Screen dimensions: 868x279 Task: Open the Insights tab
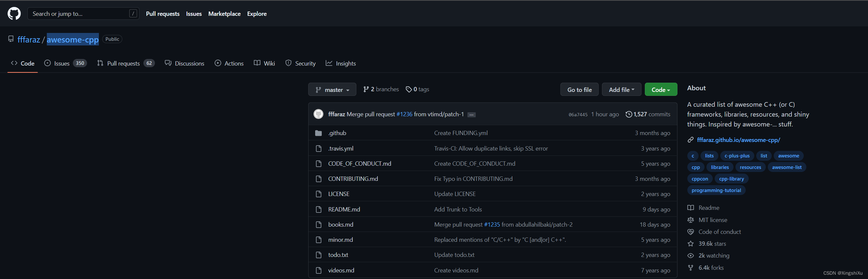coord(341,63)
